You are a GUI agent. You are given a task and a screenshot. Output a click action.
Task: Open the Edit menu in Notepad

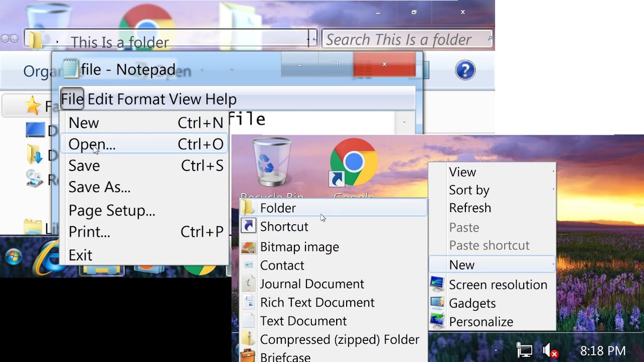pyautogui.click(x=101, y=99)
